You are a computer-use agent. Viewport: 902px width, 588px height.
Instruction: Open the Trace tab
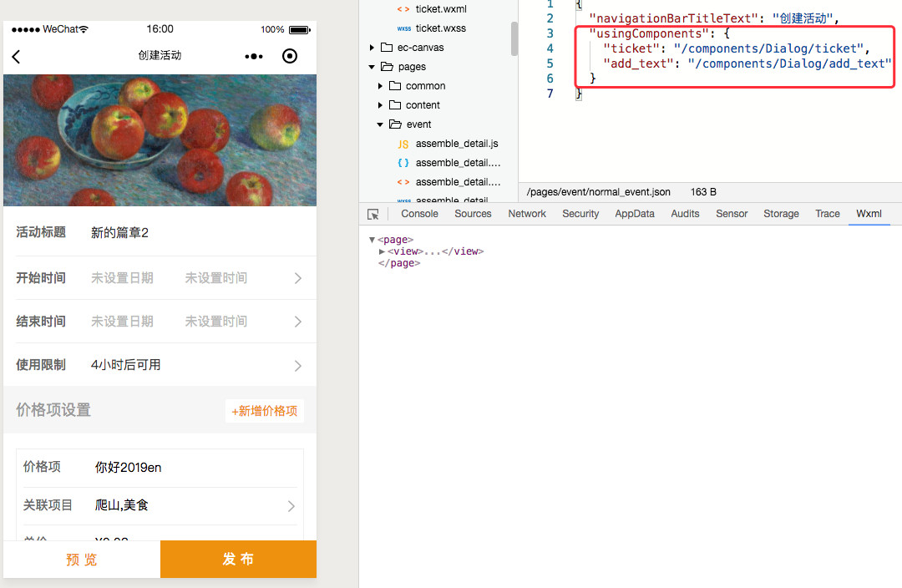pos(827,214)
